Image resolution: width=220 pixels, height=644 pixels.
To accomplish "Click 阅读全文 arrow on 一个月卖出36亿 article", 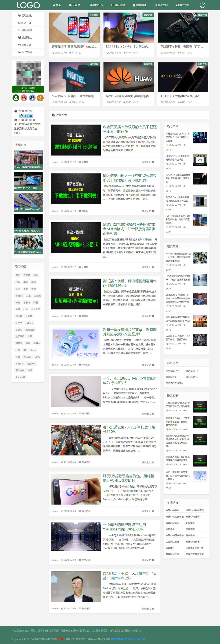I will click(x=153, y=414).
